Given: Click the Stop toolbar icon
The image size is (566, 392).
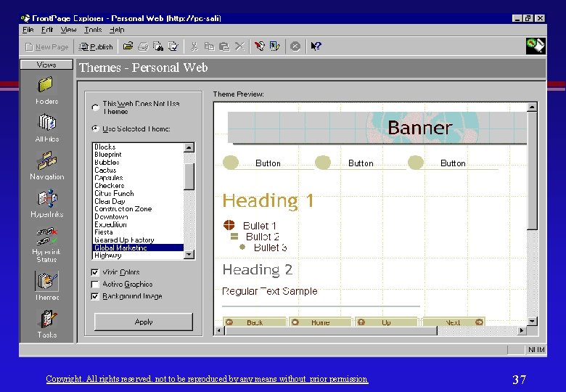Looking at the screenshot, I should [295, 46].
